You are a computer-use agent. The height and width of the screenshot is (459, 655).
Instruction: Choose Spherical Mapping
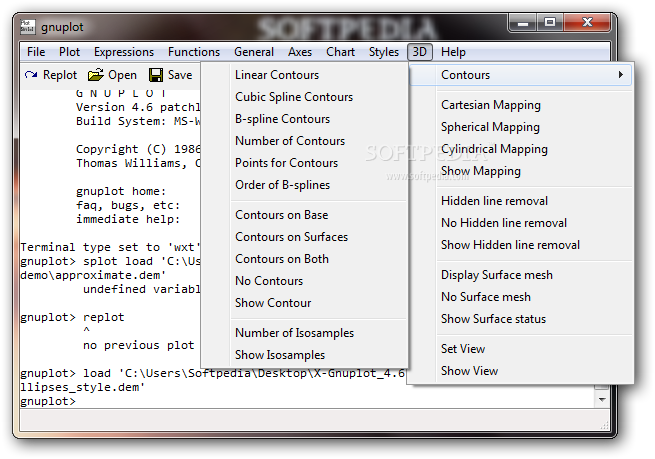click(x=520, y=127)
